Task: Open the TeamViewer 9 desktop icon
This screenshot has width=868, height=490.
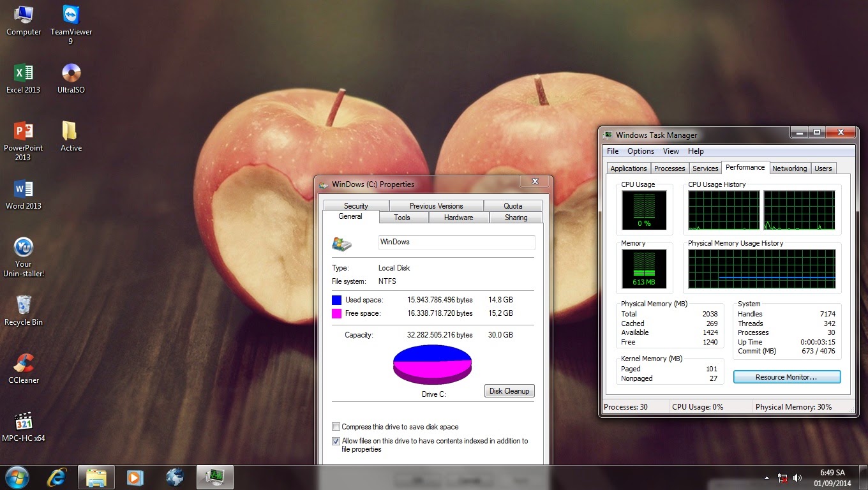Action: tap(71, 16)
